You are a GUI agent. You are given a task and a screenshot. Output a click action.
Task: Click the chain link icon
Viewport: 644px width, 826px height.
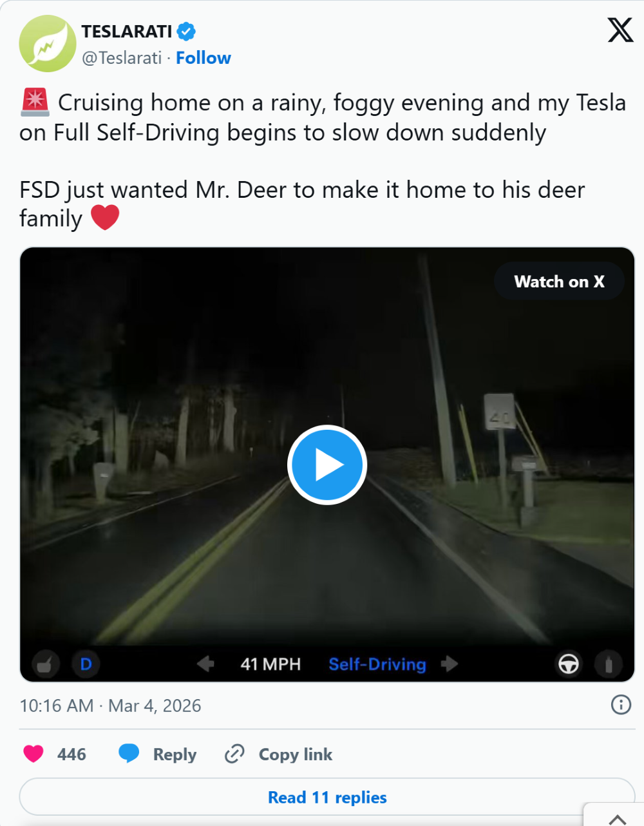pos(234,754)
